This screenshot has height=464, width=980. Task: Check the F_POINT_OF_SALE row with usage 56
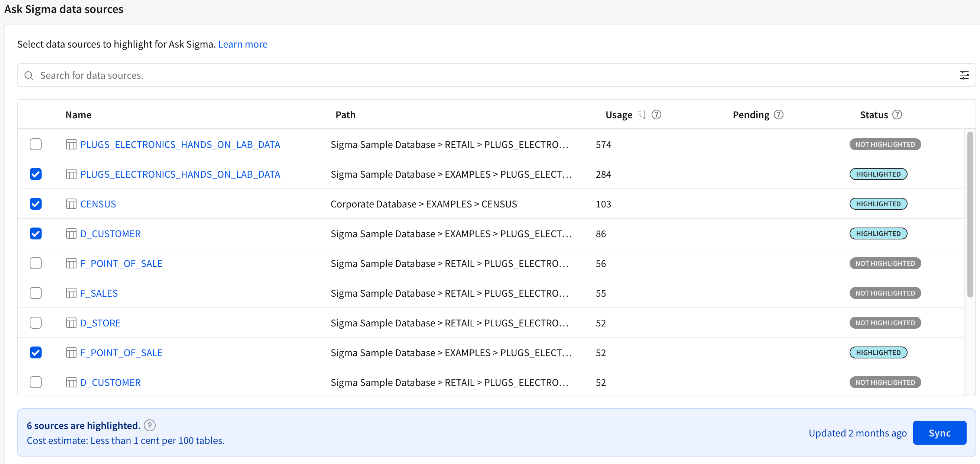tap(35, 263)
